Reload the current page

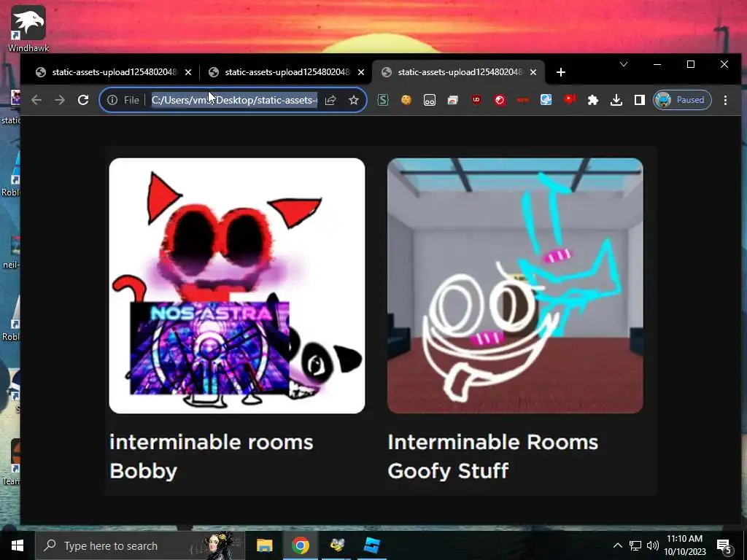[83, 100]
